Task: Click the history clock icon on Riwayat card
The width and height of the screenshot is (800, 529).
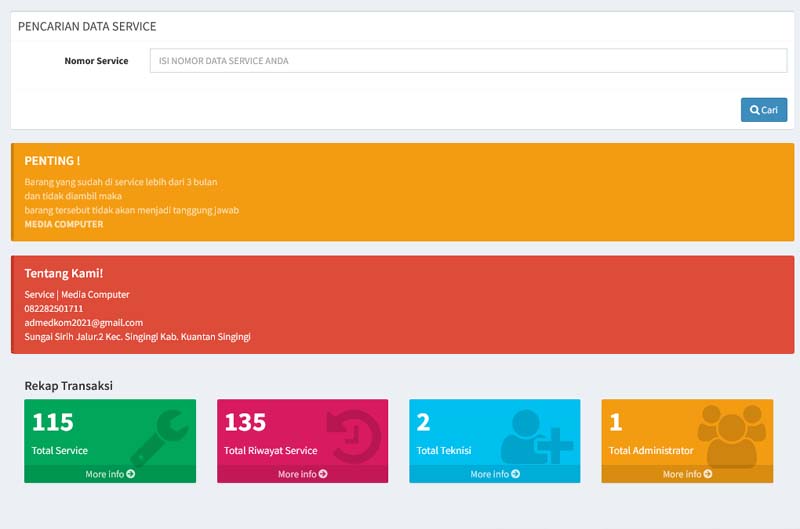Action: point(353,436)
